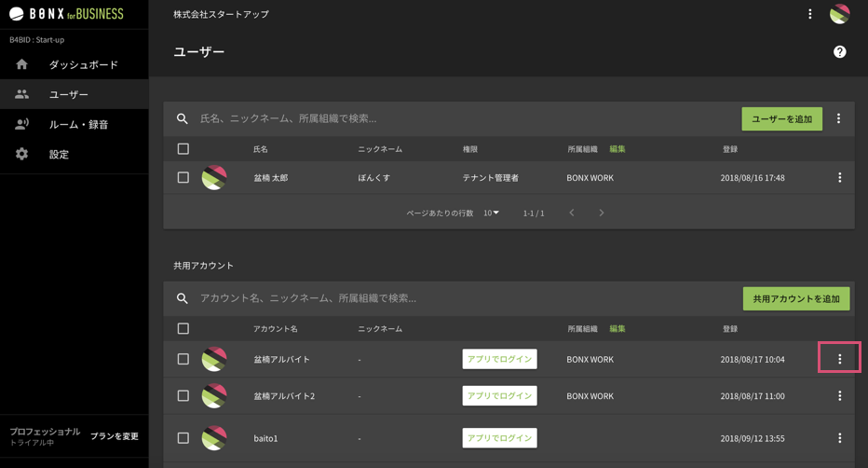
Task: Click the ユーザーを追加 button
Action: point(781,119)
